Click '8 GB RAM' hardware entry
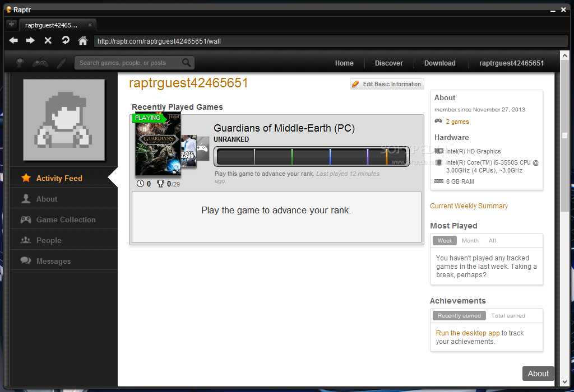574x392 pixels. coord(460,182)
